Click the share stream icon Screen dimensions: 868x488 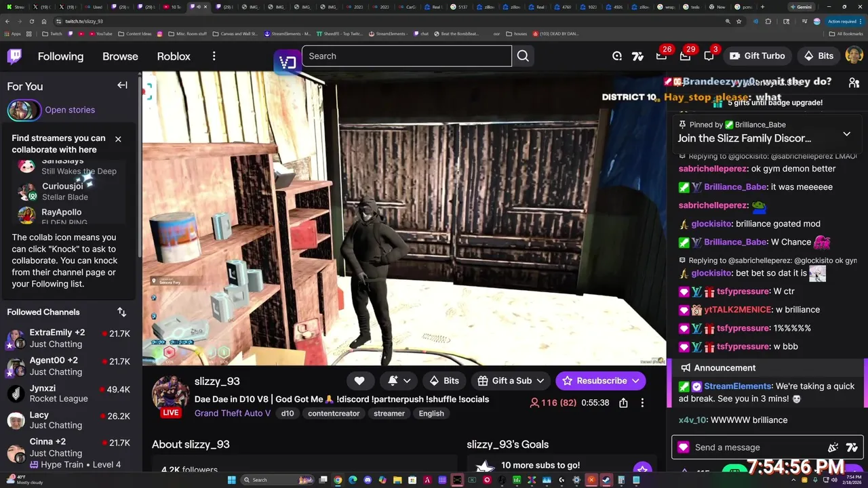[x=623, y=403]
